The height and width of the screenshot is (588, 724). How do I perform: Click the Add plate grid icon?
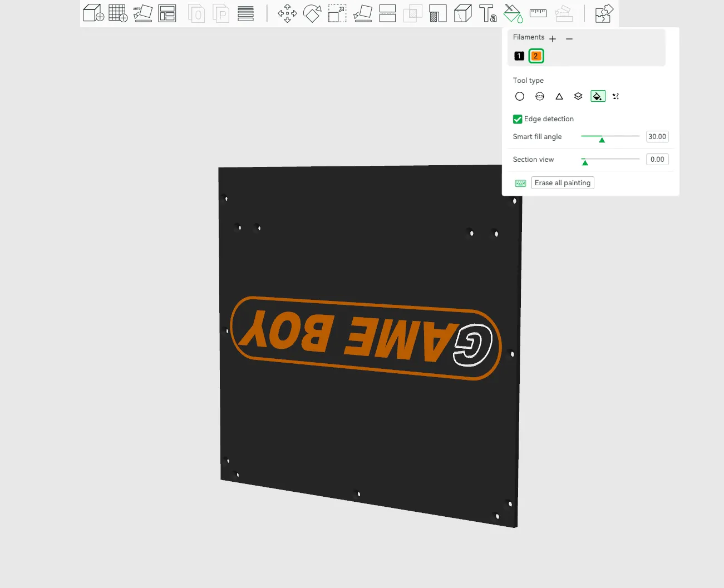tap(118, 13)
